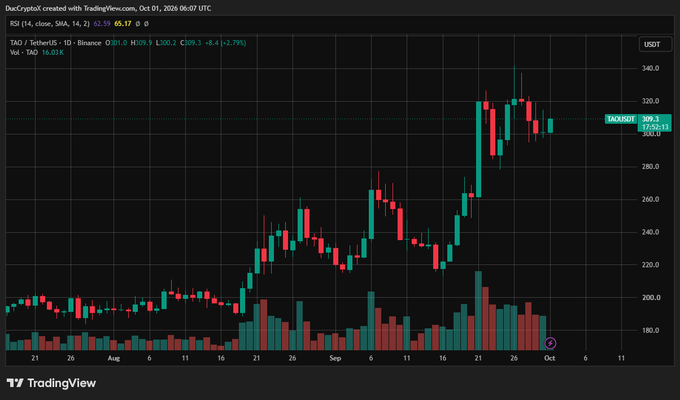Click the tallest volume bar at Sep 21
The width and height of the screenshot is (680, 400).
tap(478, 311)
